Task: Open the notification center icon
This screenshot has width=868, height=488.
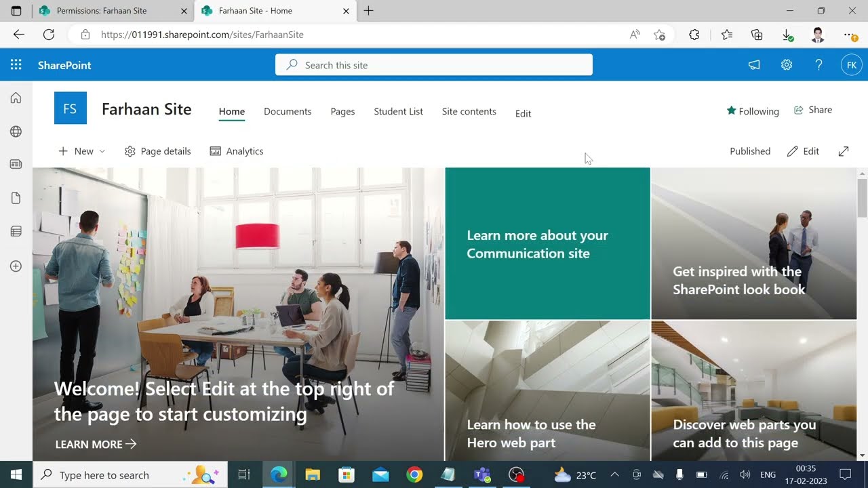Action: tap(846, 474)
